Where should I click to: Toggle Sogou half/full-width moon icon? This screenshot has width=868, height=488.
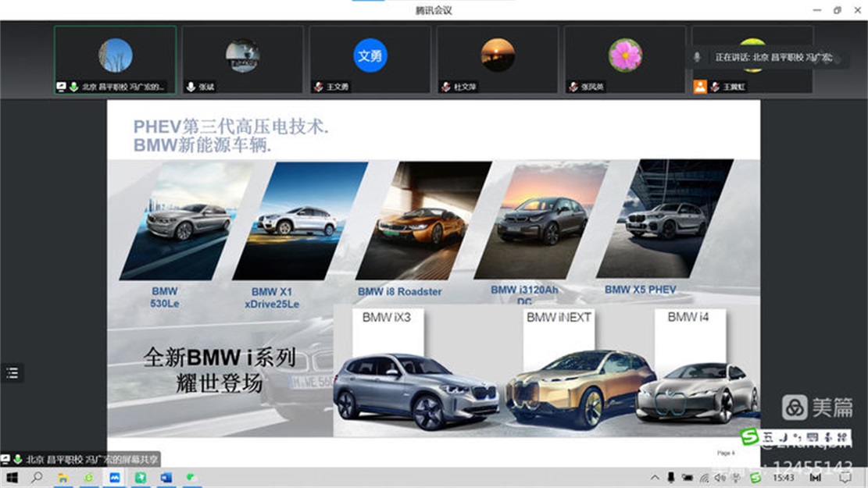click(784, 438)
